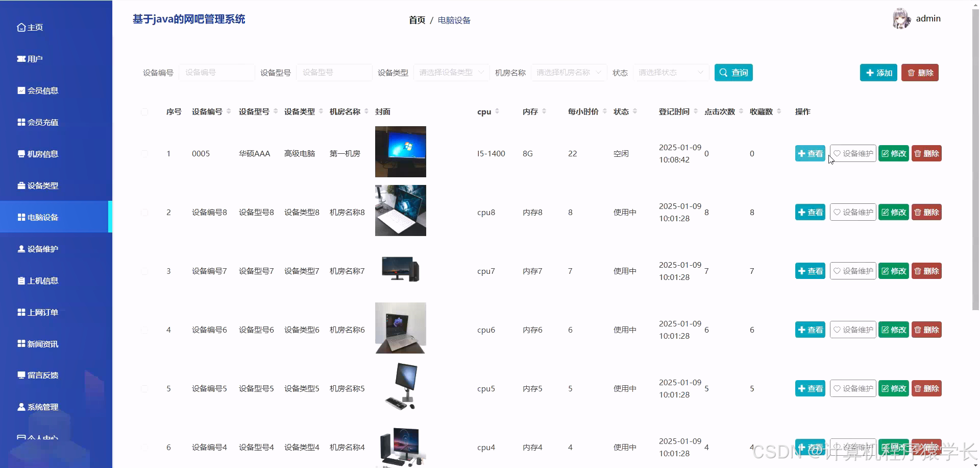Click 查看 for 设备编号5 row
Image resolution: width=980 pixels, height=468 pixels.
coord(810,388)
